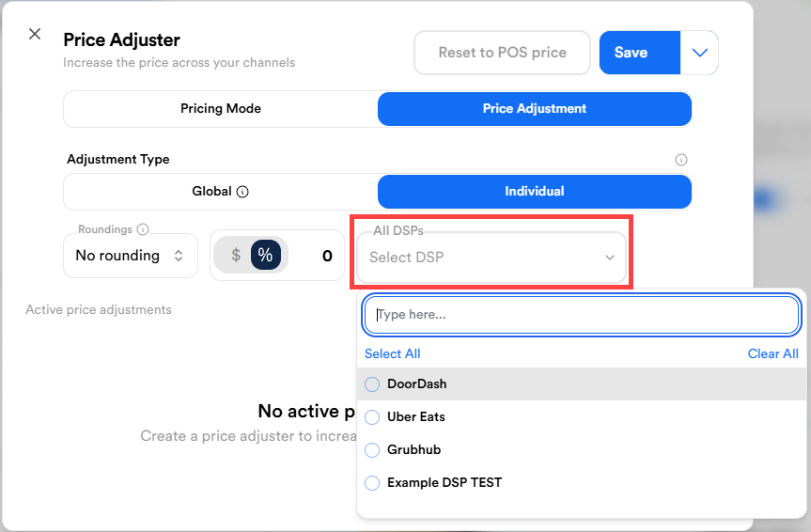This screenshot has height=532, width=811.
Task: Open the Select DSP combo box
Action: [x=479, y=258]
